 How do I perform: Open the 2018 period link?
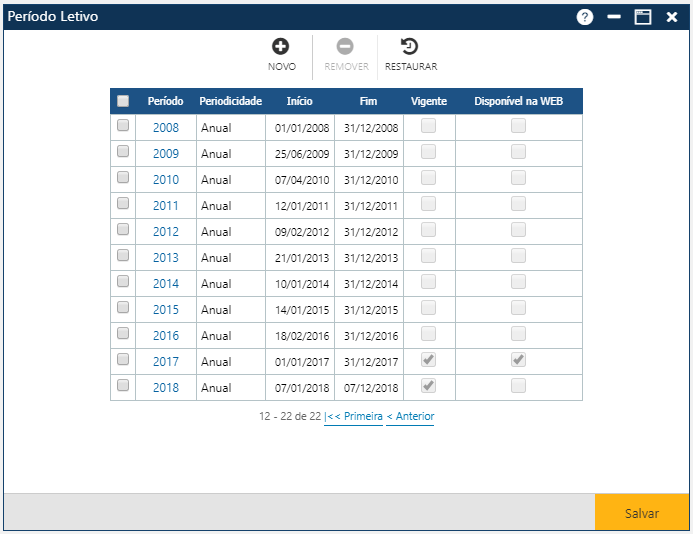click(x=166, y=388)
